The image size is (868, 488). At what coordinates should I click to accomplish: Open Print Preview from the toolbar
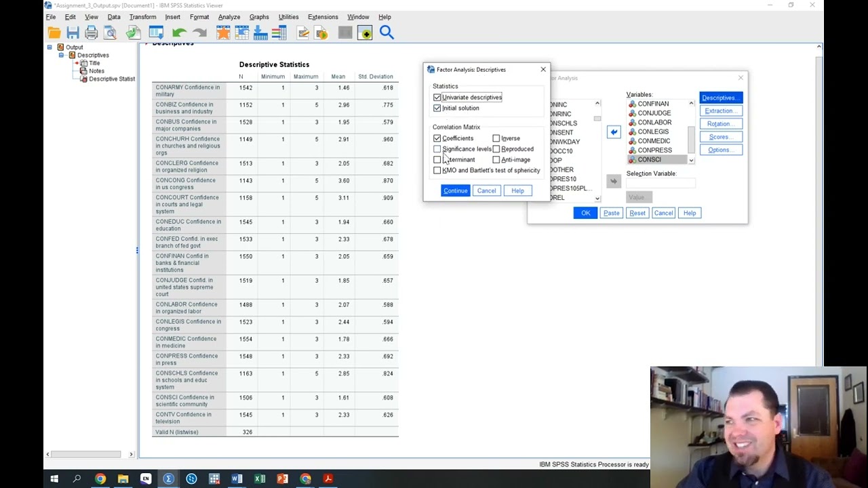click(x=110, y=33)
